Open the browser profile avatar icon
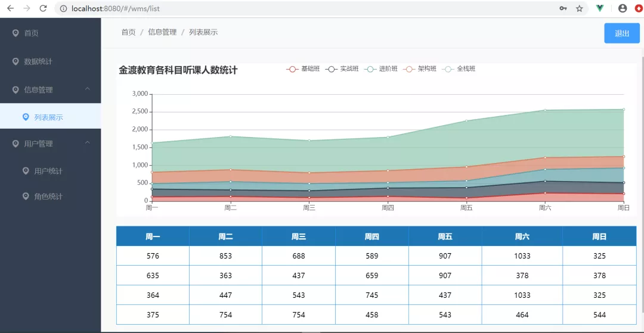 (x=623, y=8)
